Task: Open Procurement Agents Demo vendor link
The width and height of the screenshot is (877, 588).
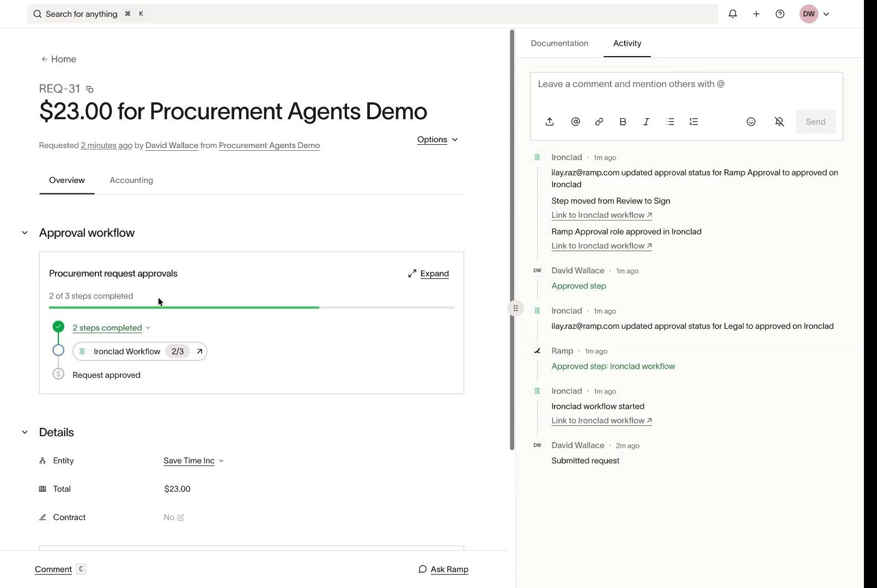Action: [x=269, y=145]
